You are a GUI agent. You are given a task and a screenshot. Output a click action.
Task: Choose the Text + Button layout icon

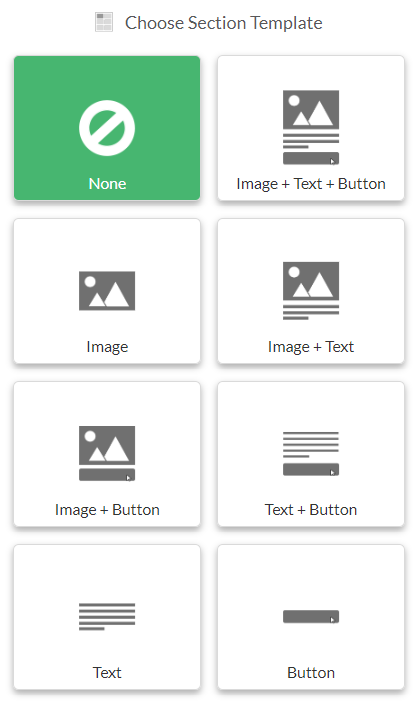(x=311, y=453)
